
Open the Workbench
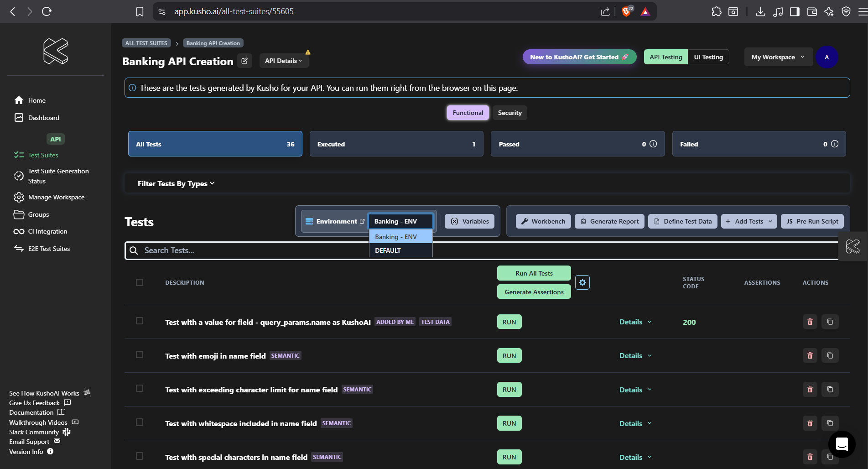point(543,221)
